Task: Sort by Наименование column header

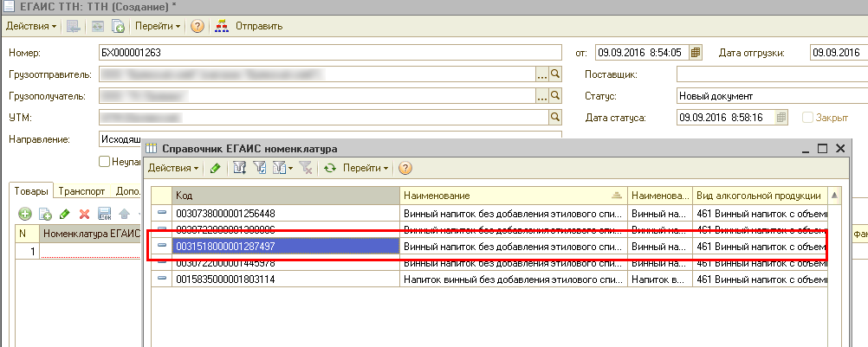Action: [x=514, y=196]
